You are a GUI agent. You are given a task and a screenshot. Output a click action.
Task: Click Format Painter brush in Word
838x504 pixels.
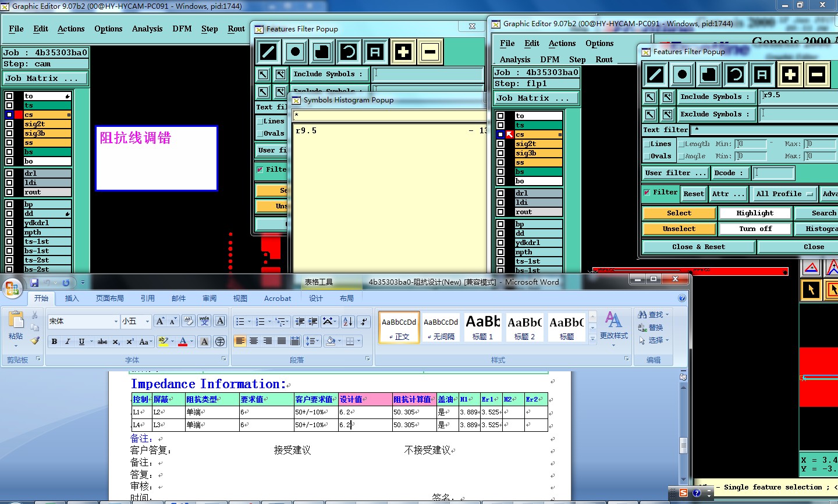pyautogui.click(x=35, y=340)
